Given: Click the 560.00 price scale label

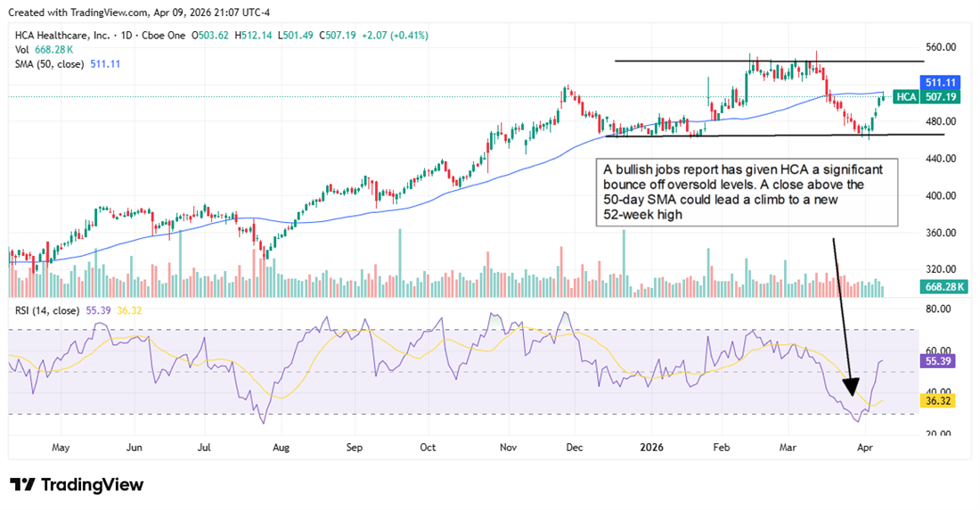Looking at the screenshot, I should pyautogui.click(x=942, y=47).
